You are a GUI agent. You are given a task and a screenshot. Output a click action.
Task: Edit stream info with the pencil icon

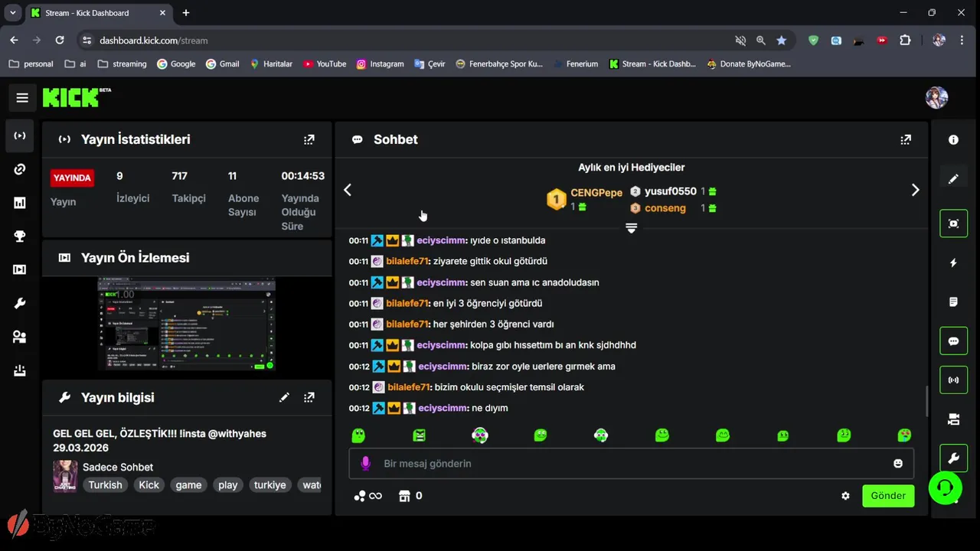click(x=284, y=397)
